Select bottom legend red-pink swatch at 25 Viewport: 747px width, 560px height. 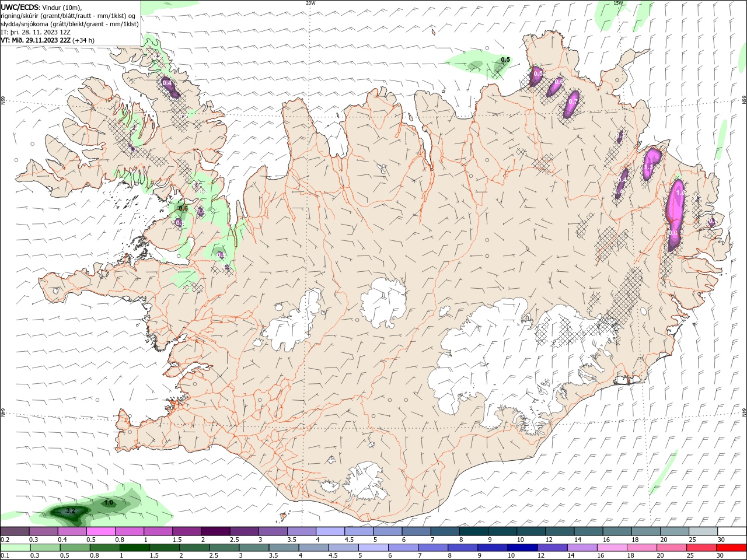[x=701, y=548]
